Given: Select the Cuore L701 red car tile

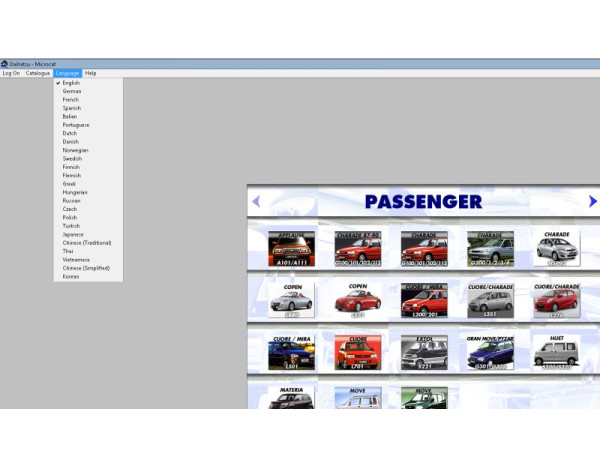Looking at the screenshot, I should [x=357, y=353].
